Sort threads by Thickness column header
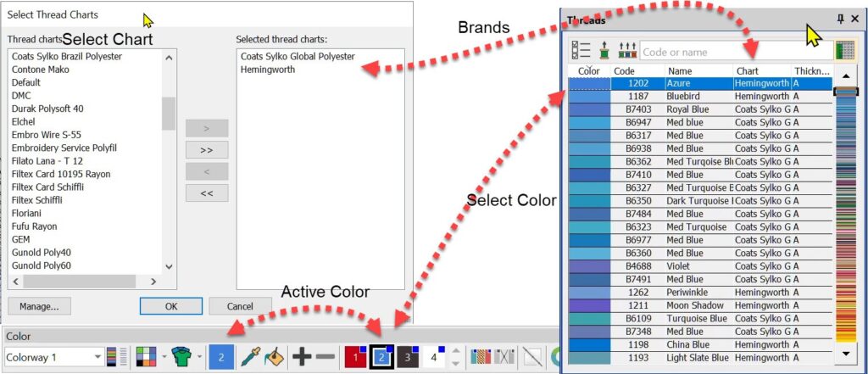 [x=812, y=71]
